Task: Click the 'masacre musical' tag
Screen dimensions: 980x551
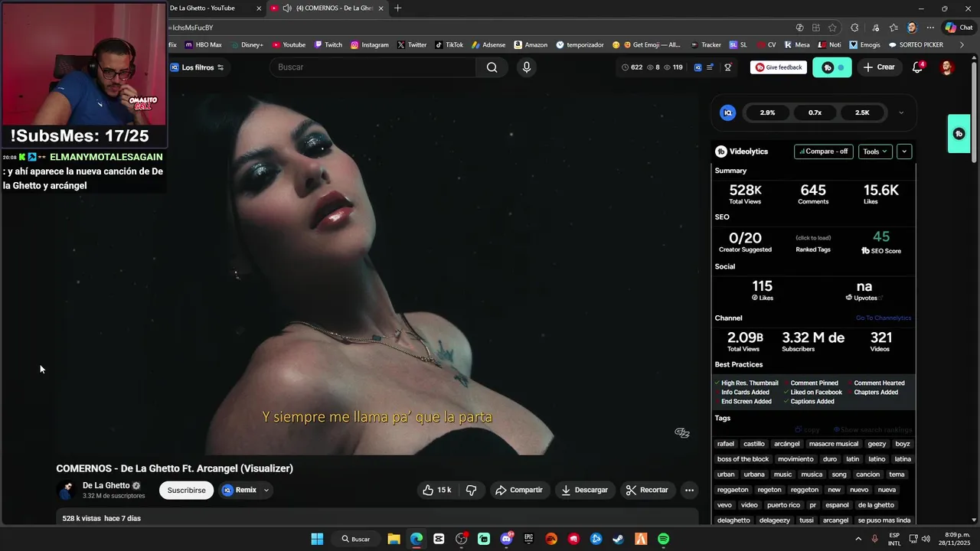Action: pos(834,444)
